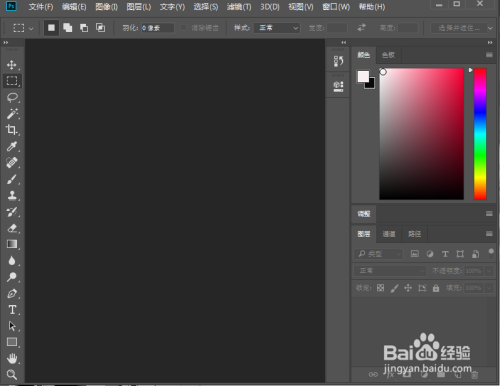Enable Intersect with selection mode button
This screenshot has width=500, height=386.
click(x=100, y=28)
